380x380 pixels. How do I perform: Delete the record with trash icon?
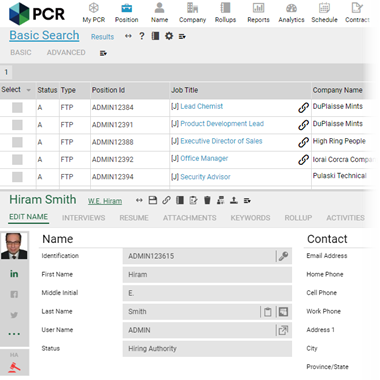point(207,200)
